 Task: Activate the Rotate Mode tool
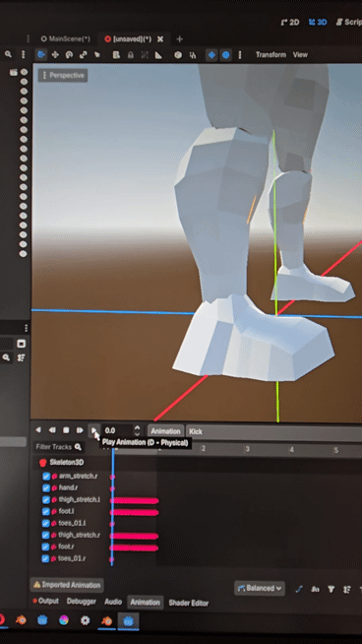pyautogui.click(x=69, y=55)
